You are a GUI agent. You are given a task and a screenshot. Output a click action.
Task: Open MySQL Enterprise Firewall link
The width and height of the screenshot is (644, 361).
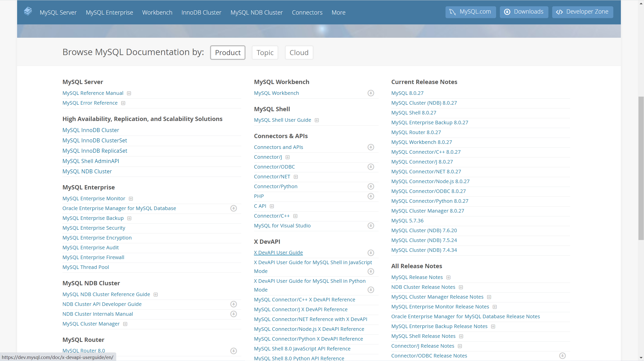(x=93, y=257)
